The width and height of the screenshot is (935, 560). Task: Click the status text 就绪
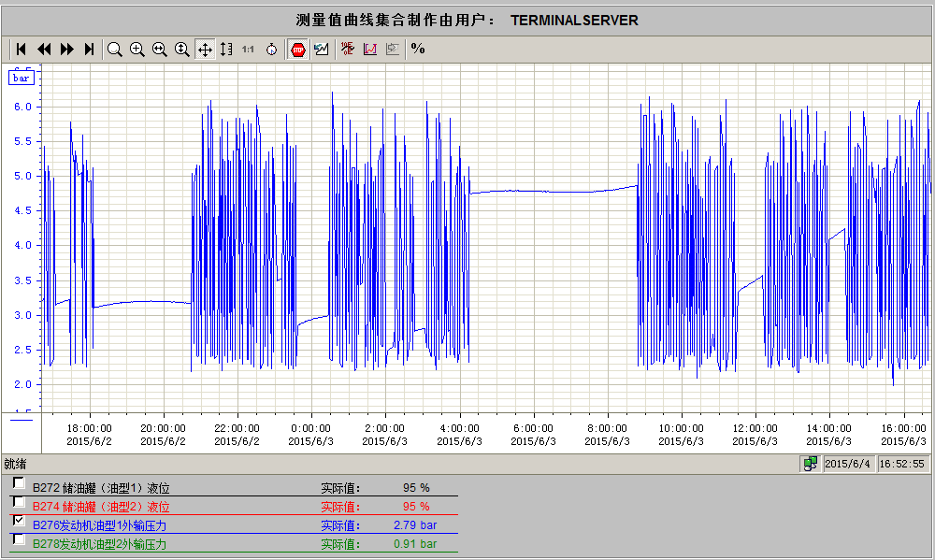pos(15,464)
